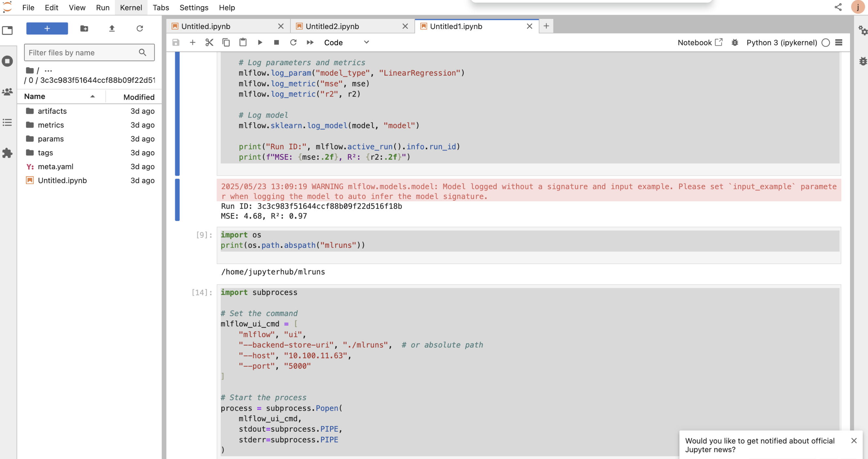Collapse the MLflow logging code cell

click(x=177, y=114)
